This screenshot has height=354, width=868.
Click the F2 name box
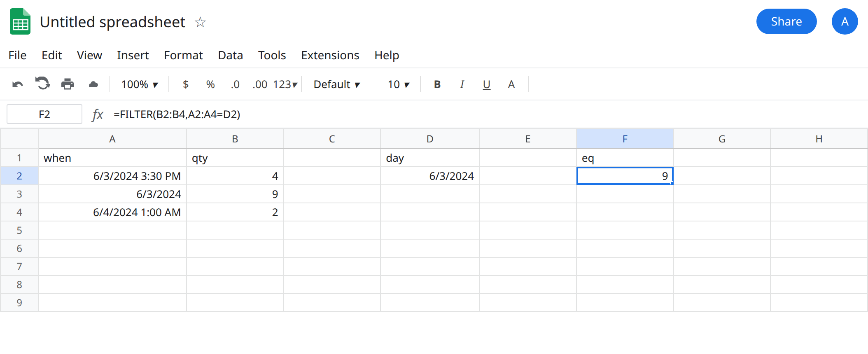44,114
